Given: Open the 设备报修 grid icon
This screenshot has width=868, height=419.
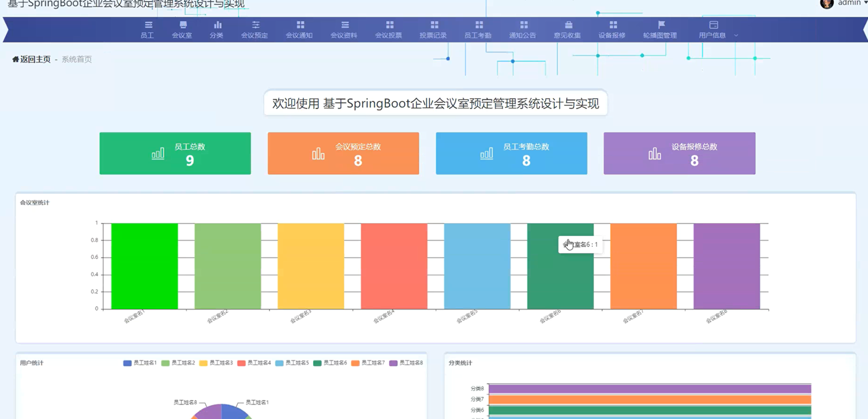Looking at the screenshot, I should point(613,25).
